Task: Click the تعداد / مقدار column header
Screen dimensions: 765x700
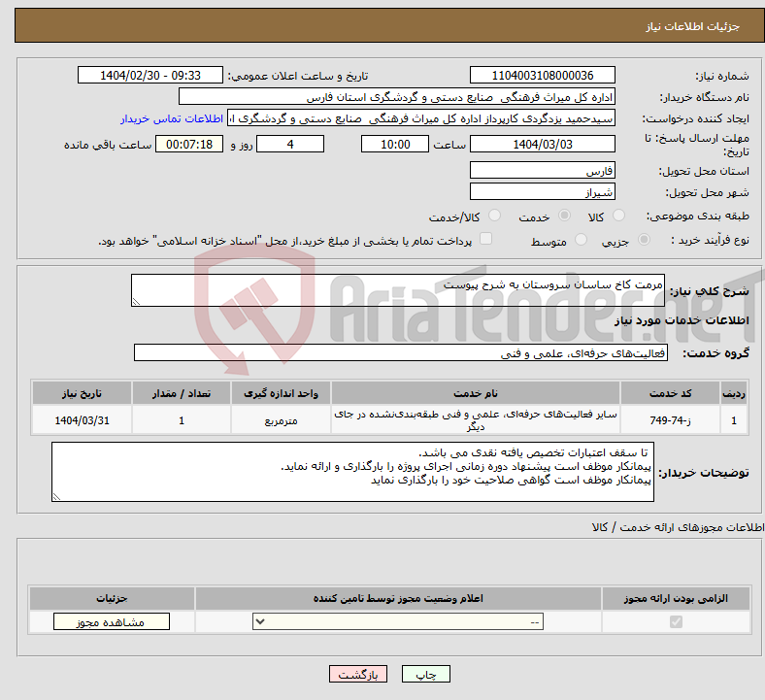Action: [x=181, y=393]
